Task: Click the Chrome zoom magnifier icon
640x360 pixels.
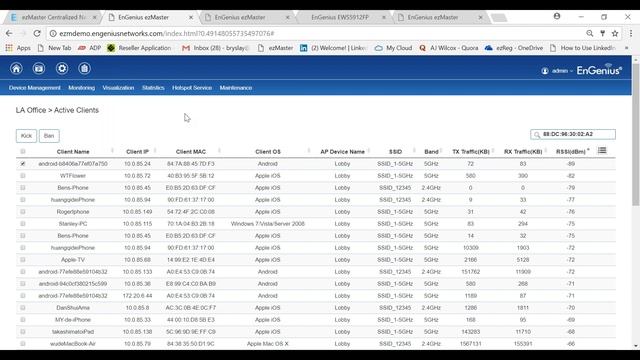Action: (x=590, y=33)
